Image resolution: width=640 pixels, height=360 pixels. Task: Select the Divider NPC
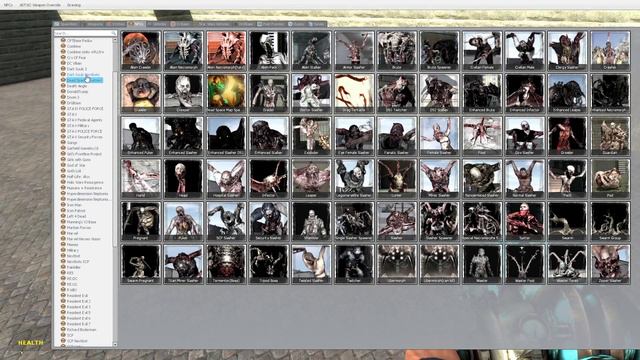269,93
